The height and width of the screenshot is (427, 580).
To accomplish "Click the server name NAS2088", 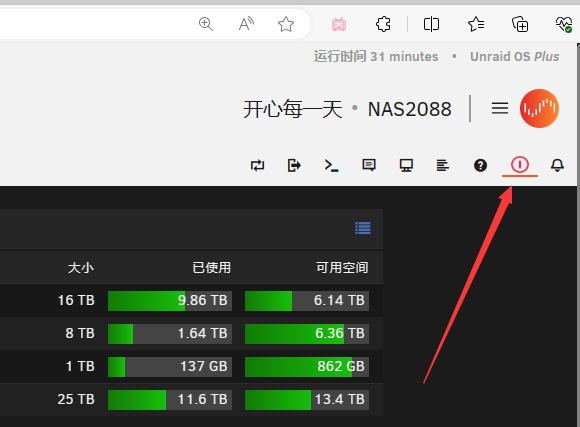I will pyautogui.click(x=409, y=110).
